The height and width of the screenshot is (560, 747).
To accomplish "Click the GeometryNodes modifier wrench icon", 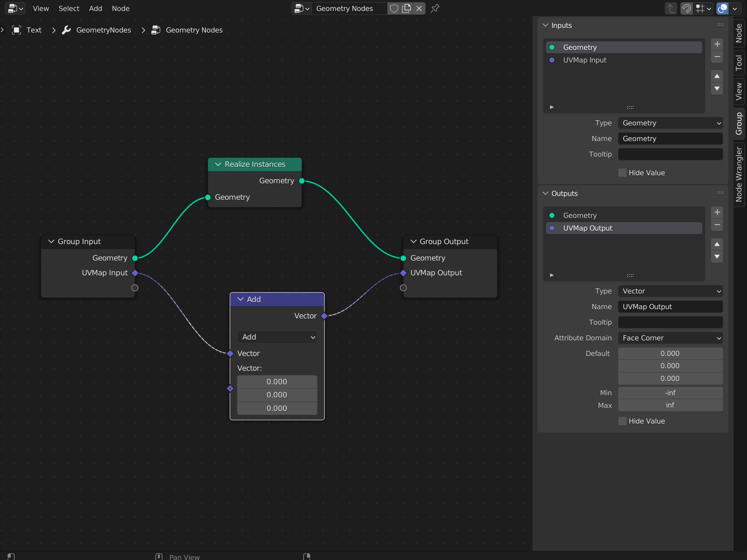I will click(x=66, y=30).
